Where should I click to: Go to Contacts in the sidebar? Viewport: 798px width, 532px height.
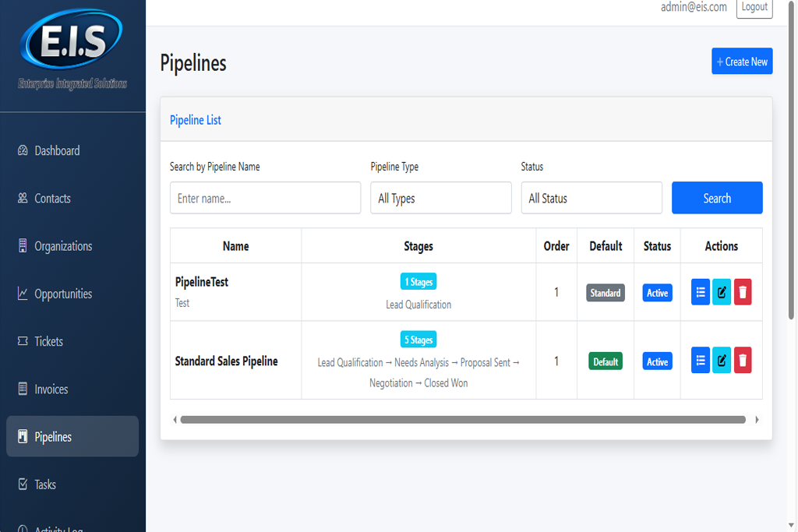[x=52, y=199]
